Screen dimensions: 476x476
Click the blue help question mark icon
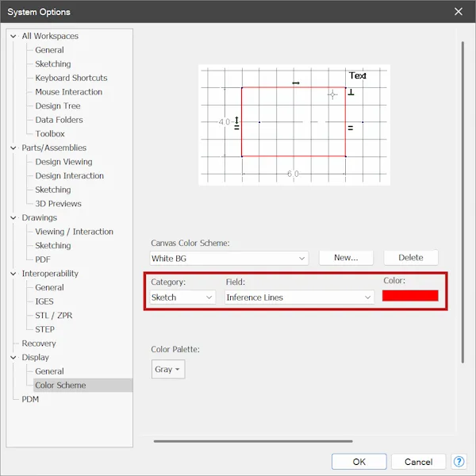tap(459, 462)
